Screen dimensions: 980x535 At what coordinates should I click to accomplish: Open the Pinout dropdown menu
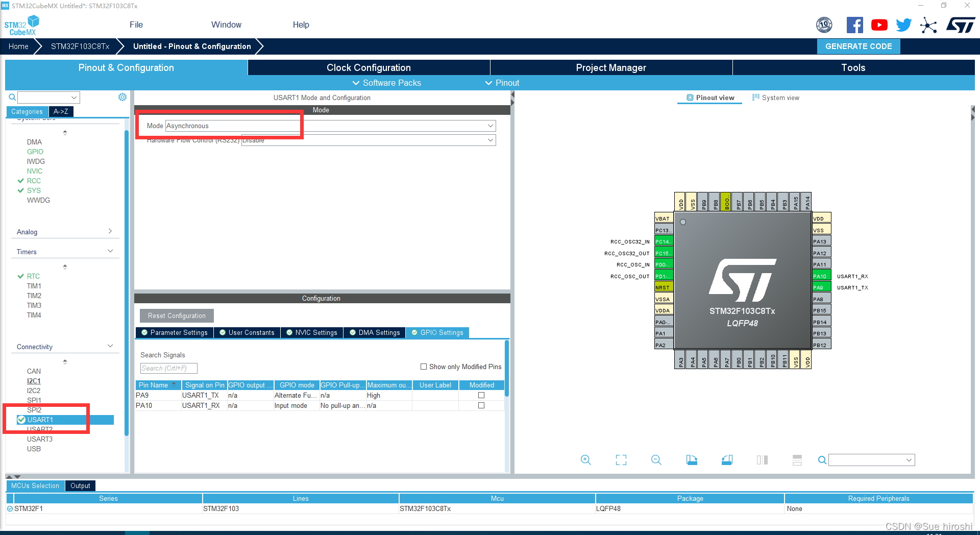coord(502,83)
